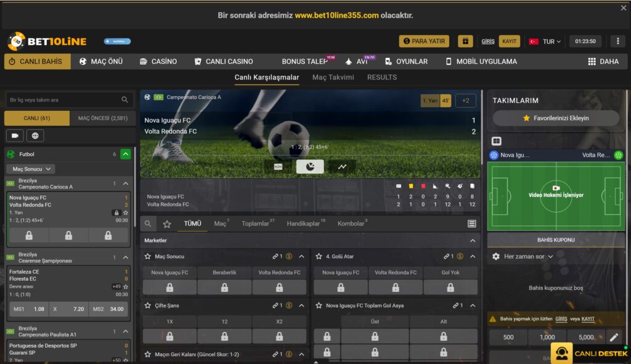Search markets with magnifier icon beside TÜMÜ
631x364 pixels.
pos(148,224)
